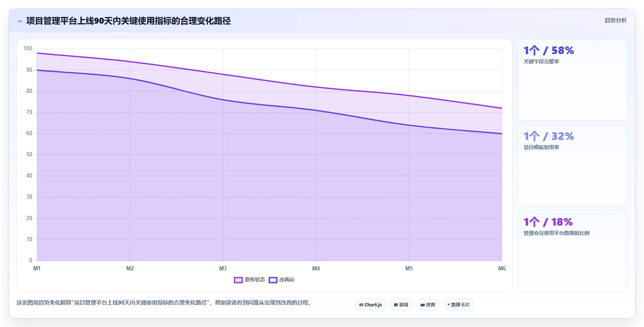Click the 50 y-axis label

[29, 155]
